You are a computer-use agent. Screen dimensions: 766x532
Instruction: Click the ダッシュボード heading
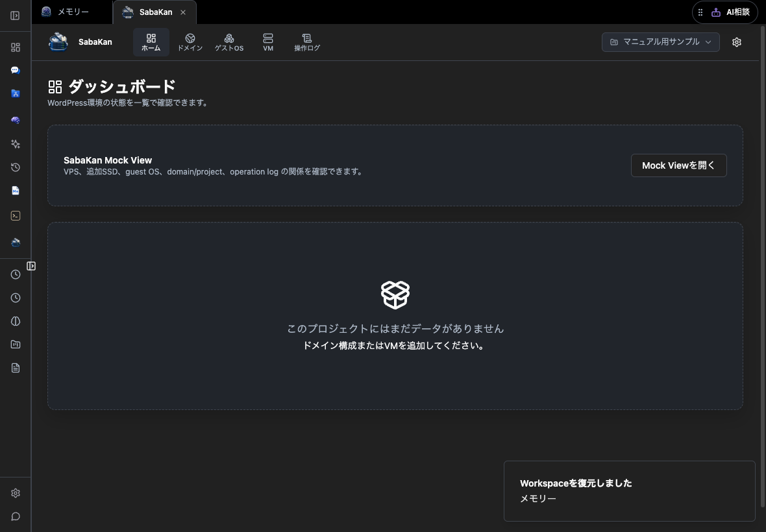point(121,87)
